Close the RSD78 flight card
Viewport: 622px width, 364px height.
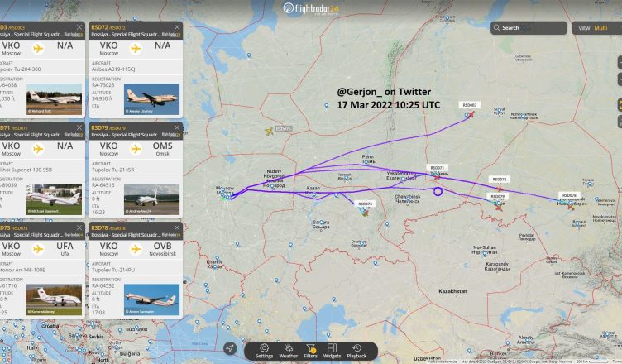177,227
